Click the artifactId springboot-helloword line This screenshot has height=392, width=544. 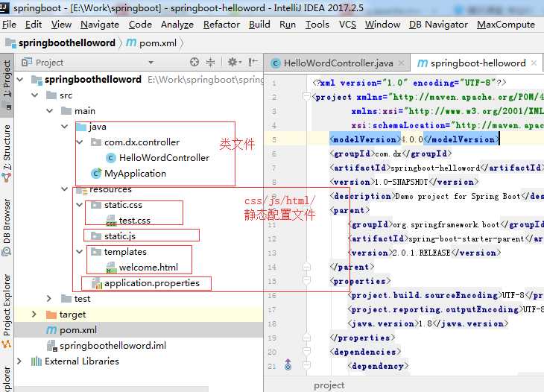pyautogui.click(x=435, y=168)
